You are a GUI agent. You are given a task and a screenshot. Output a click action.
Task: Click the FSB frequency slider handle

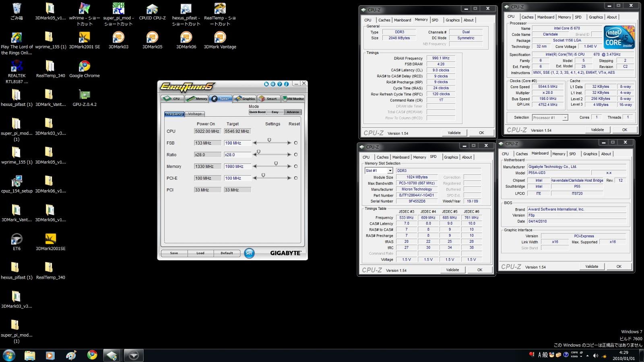pos(269,140)
